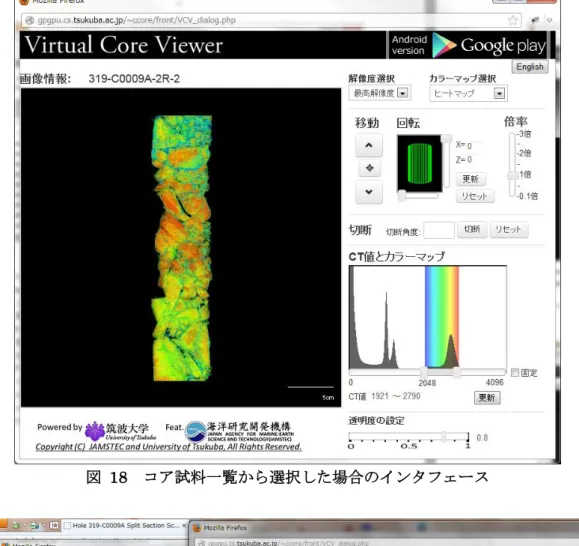Select the Hole 319-C0009A Split Section tab
The height and width of the screenshot is (546, 579).
pos(126,525)
